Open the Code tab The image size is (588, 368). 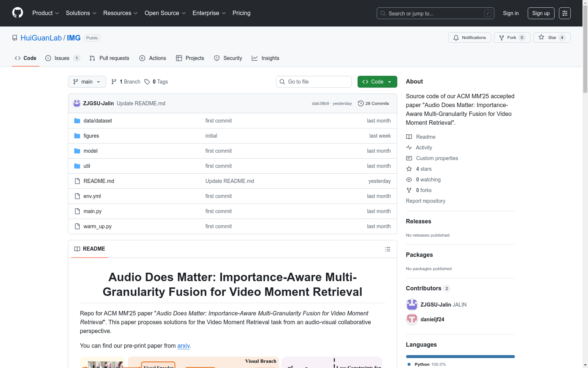tap(26, 58)
